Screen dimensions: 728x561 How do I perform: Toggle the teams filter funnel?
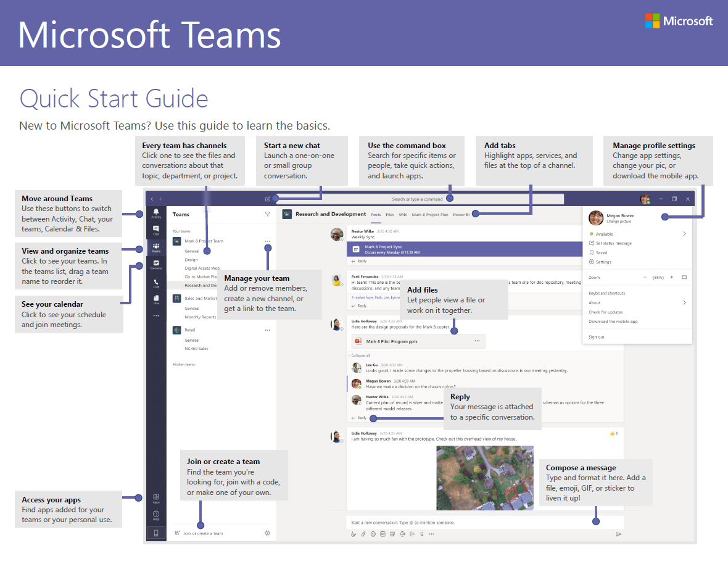(x=267, y=214)
